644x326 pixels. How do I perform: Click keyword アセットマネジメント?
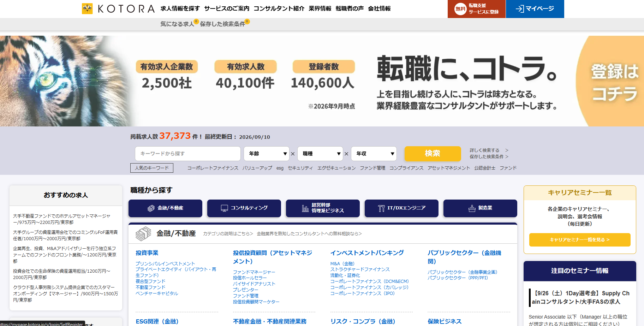click(x=449, y=168)
